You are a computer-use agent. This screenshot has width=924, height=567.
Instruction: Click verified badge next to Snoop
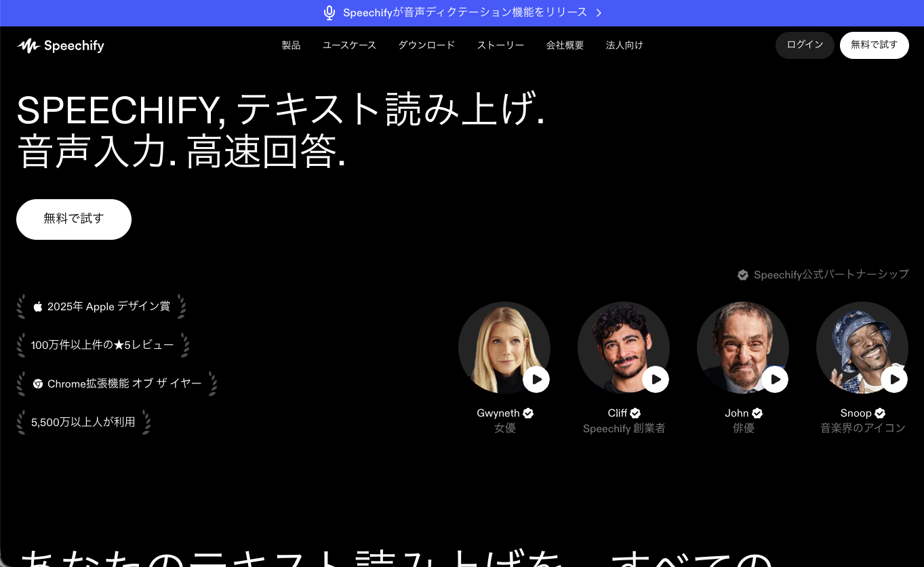click(x=880, y=413)
